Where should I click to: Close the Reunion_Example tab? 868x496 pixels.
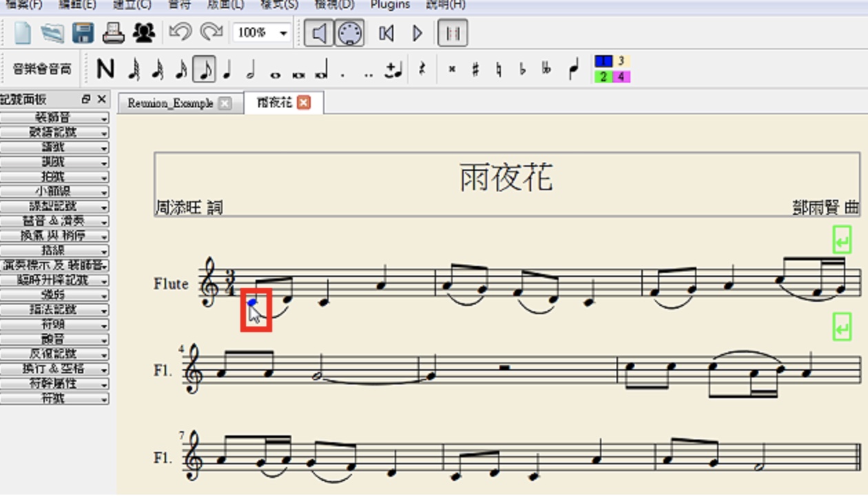point(225,103)
